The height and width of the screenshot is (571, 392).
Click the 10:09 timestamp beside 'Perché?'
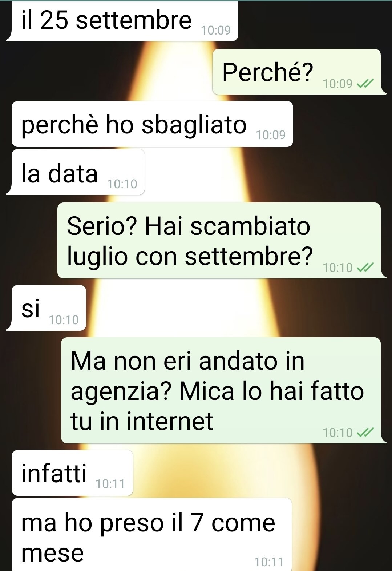coord(338,84)
